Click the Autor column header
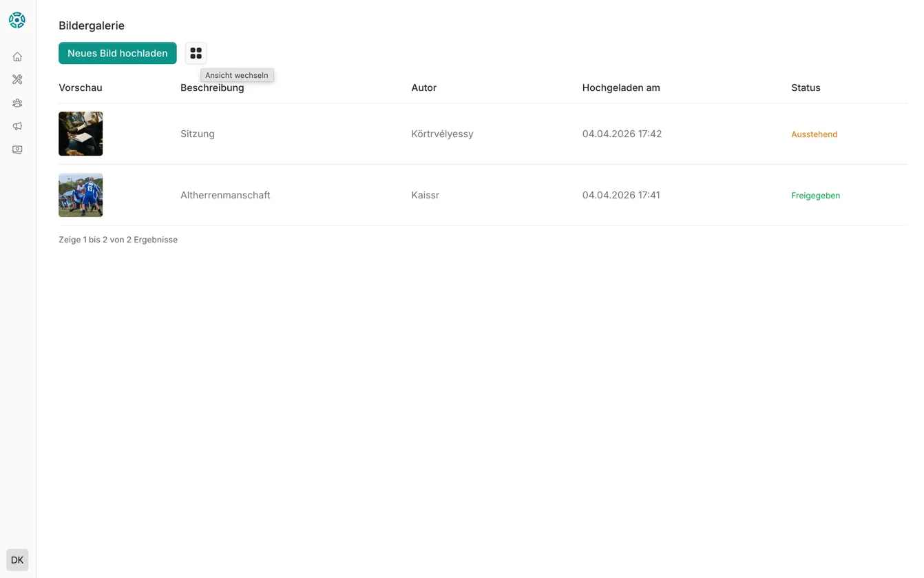 click(423, 87)
